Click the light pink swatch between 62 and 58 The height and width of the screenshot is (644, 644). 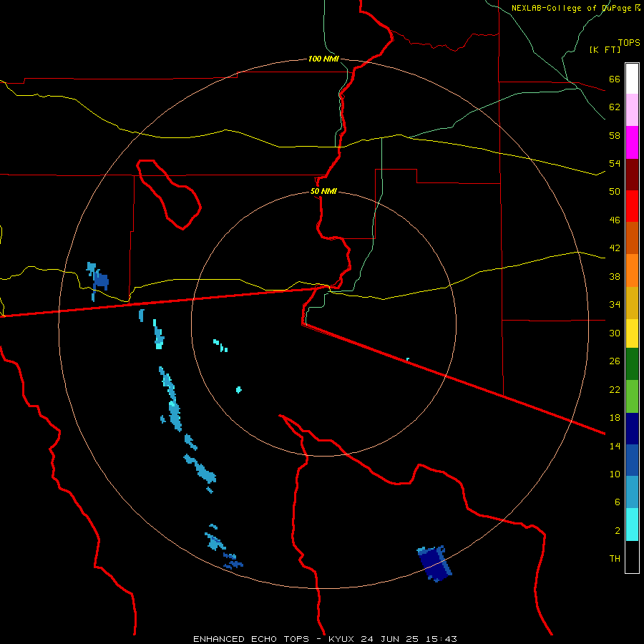[x=632, y=110]
